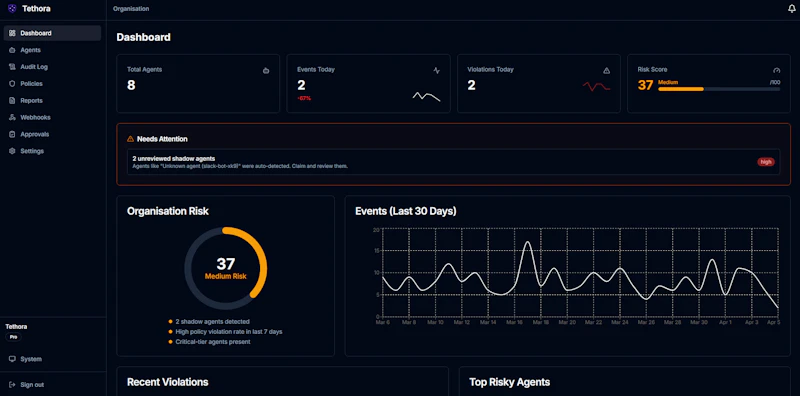
Task: Click the Events line chart peak near Mar 16
Action: point(527,242)
